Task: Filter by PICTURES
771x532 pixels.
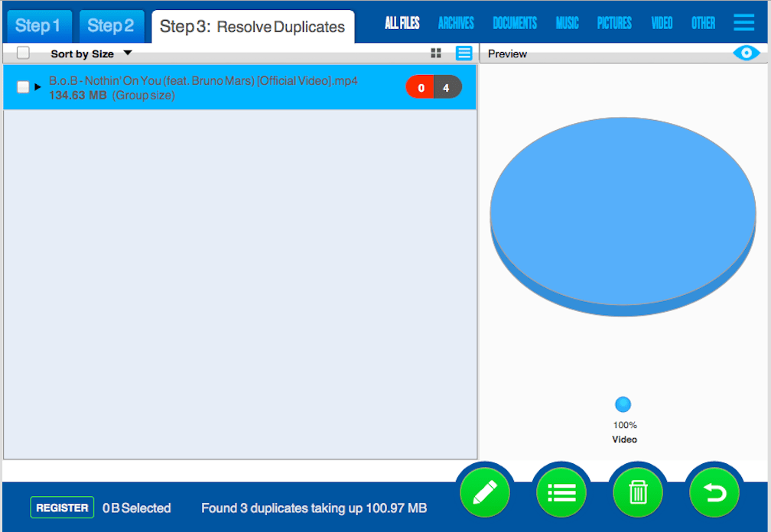Action: (x=614, y=23)
